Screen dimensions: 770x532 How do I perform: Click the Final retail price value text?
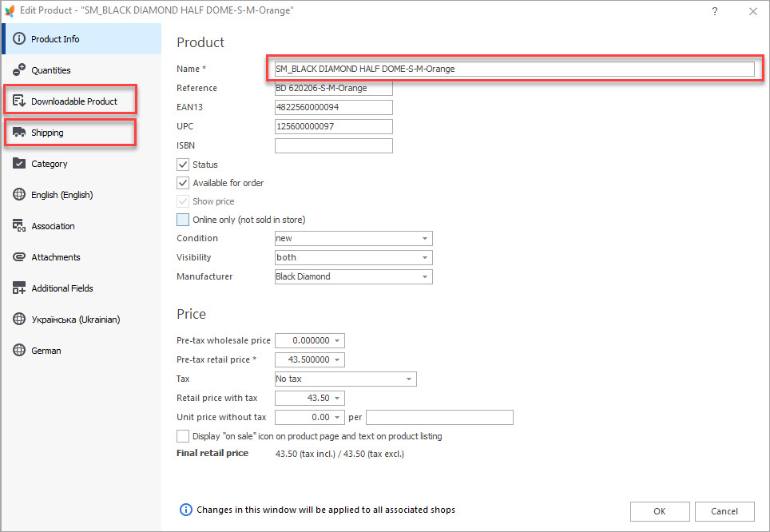[x=339, y=454]
